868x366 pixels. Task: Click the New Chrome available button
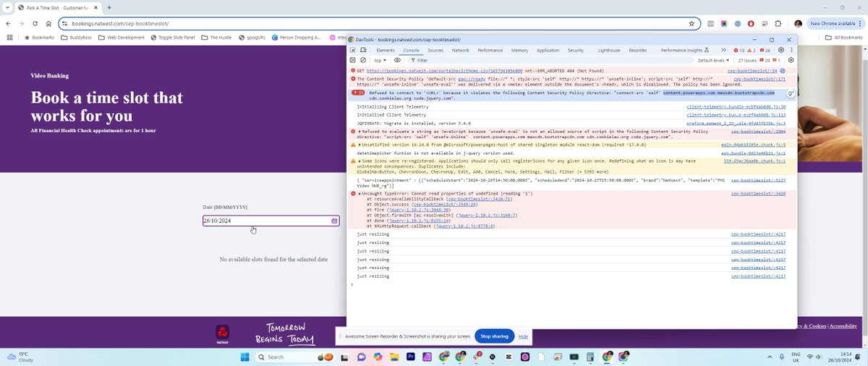pos(837,23)
